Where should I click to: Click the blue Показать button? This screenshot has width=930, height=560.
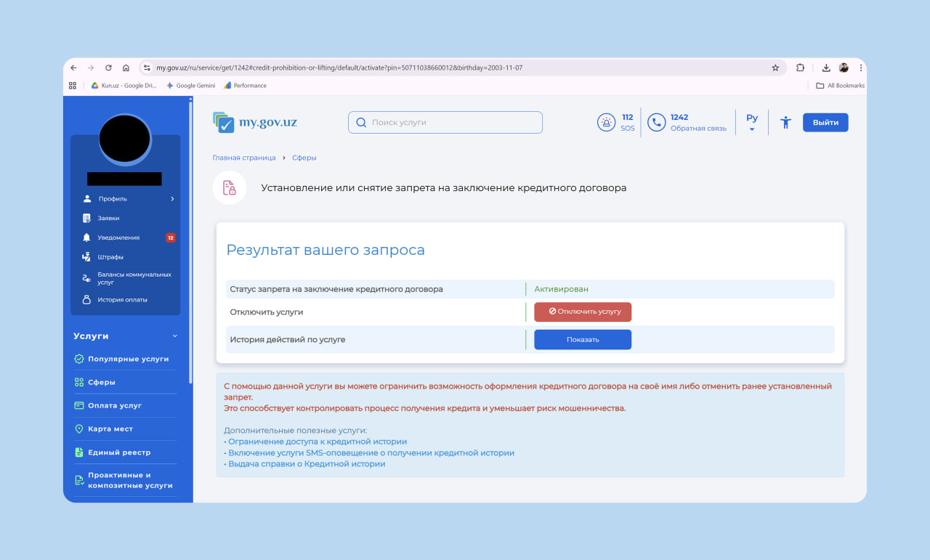pos(583,339)
